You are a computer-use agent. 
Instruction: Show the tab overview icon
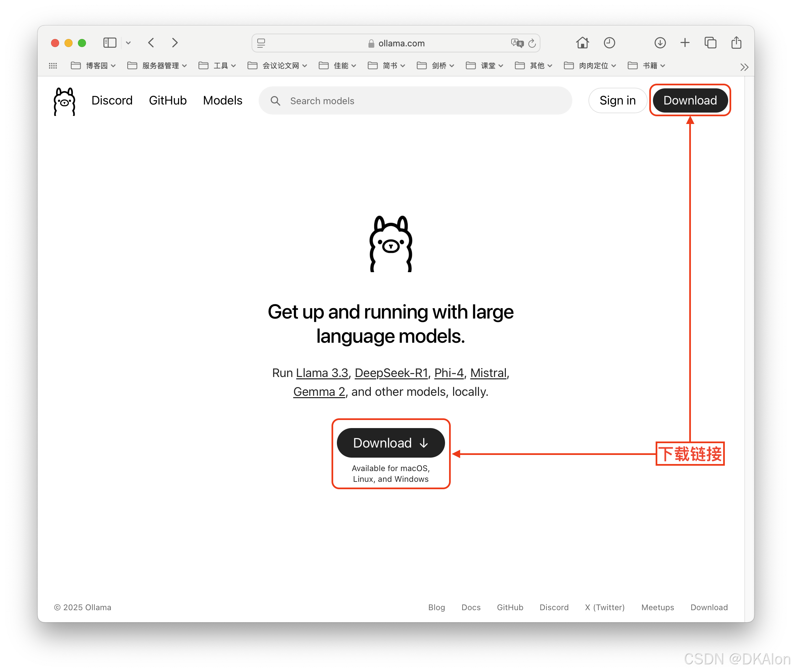(x=710, y=43)
